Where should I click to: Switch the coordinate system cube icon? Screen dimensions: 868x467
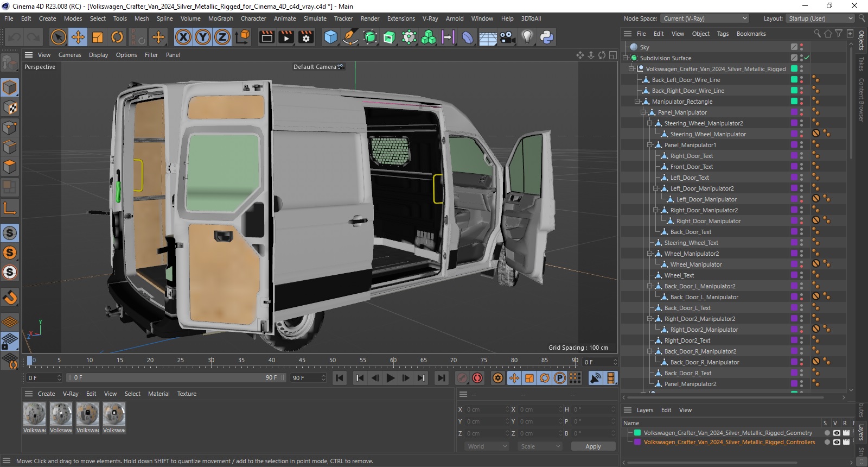tap(243, 37)
